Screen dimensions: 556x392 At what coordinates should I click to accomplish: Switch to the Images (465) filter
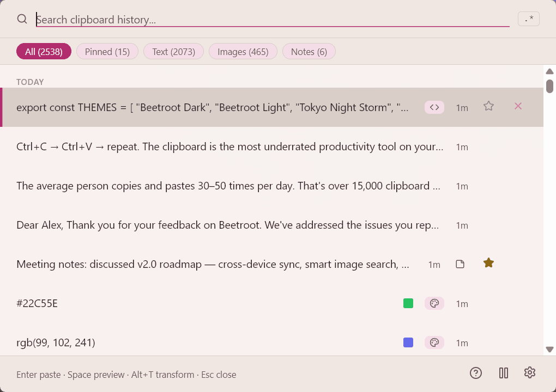pos(243,51)
